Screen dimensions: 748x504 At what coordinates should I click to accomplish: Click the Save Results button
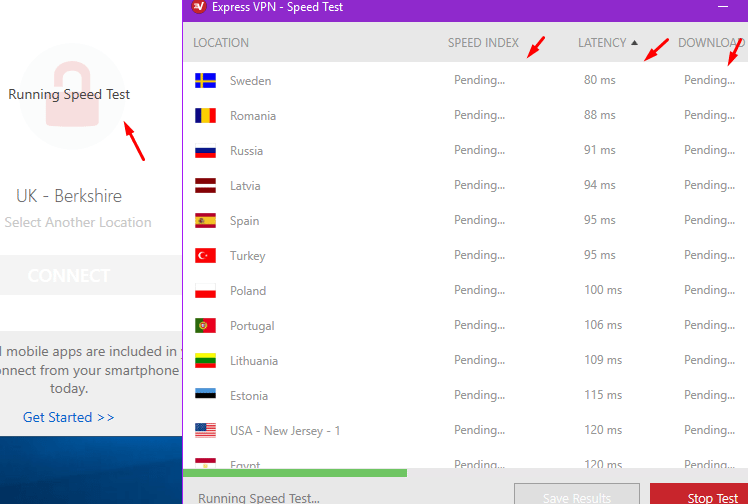577,494
